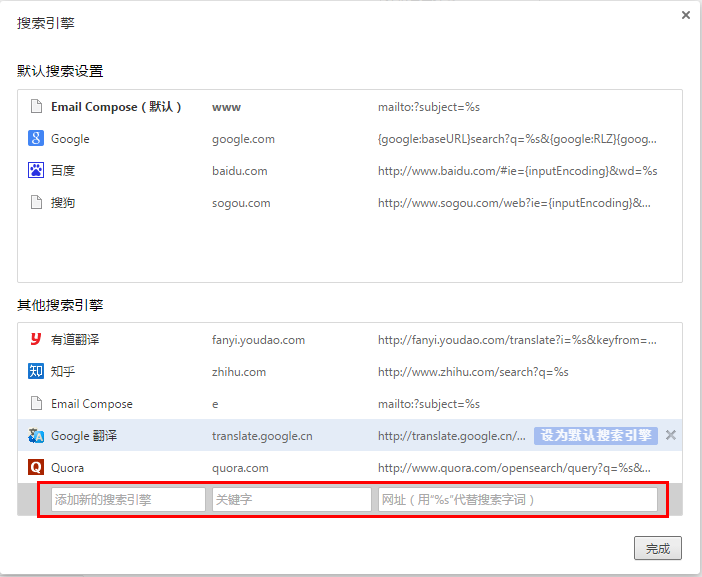The image size is (702, 577).
Task: Click the keyword sogou.com
Action: point(241,203)
